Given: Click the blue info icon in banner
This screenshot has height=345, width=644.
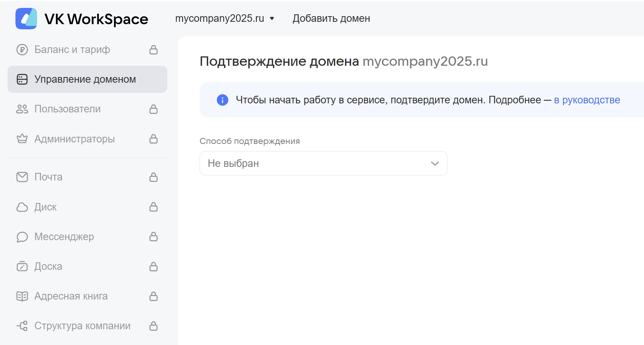Looking at the screenshot, I should [223, 100].
